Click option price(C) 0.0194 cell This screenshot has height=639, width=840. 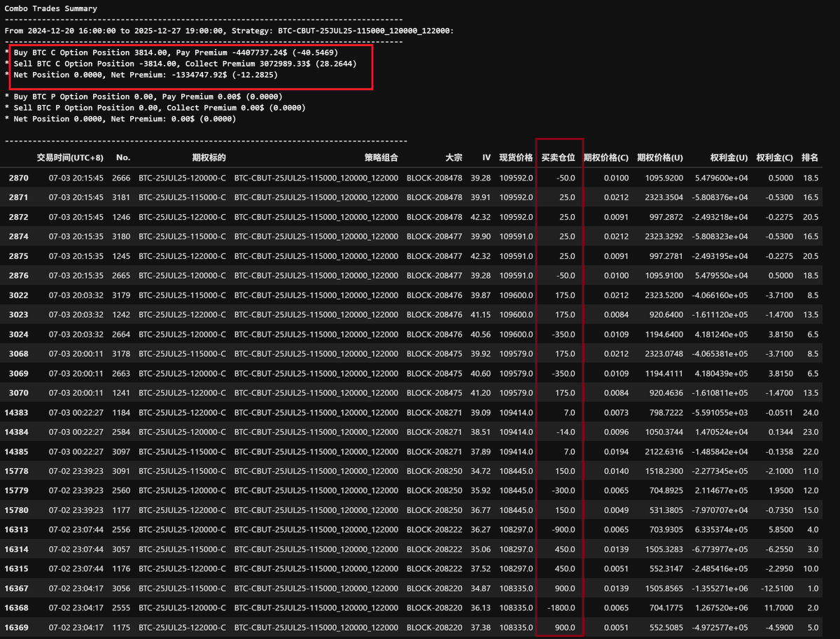point(616,452)
